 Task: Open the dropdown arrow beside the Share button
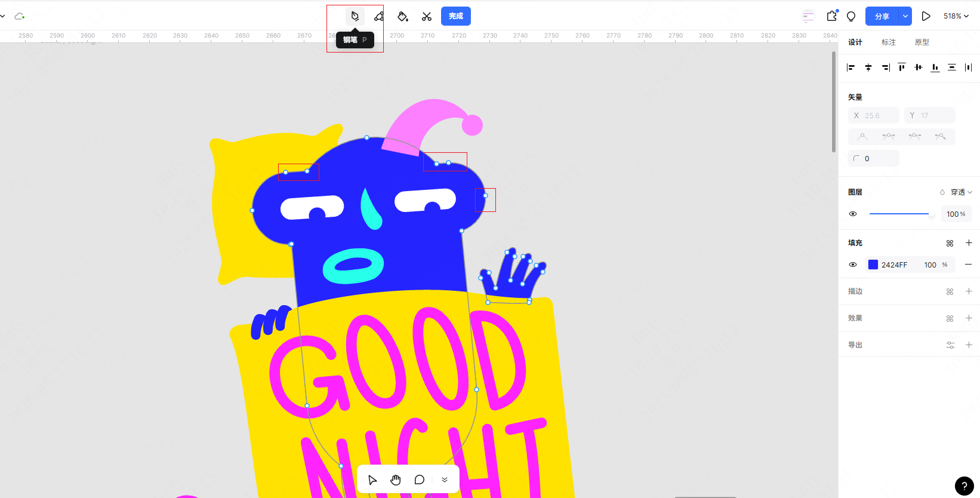[905, 16]
